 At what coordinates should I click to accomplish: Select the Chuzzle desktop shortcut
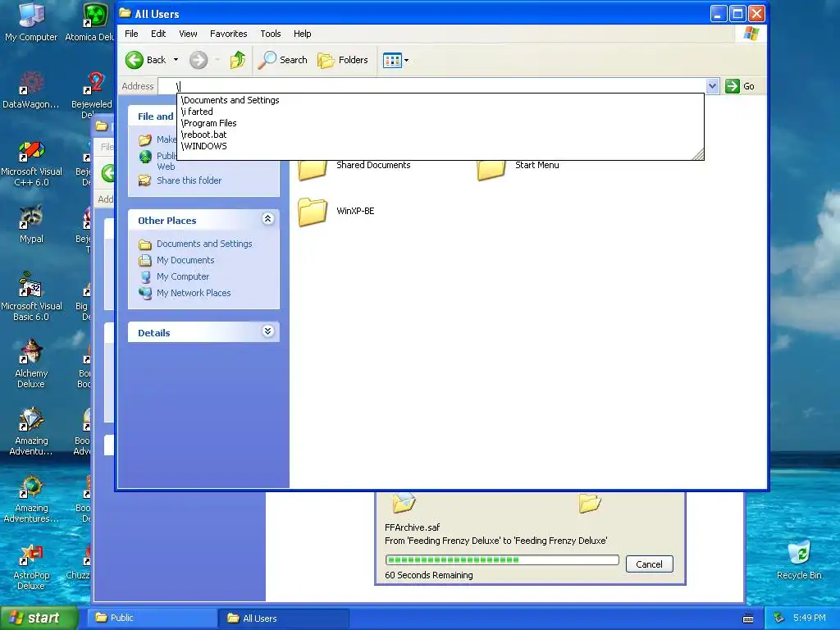tap(79, 561)
